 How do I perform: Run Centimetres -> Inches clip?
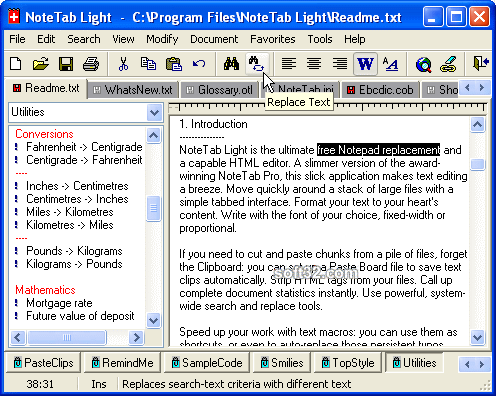point(77,199)
